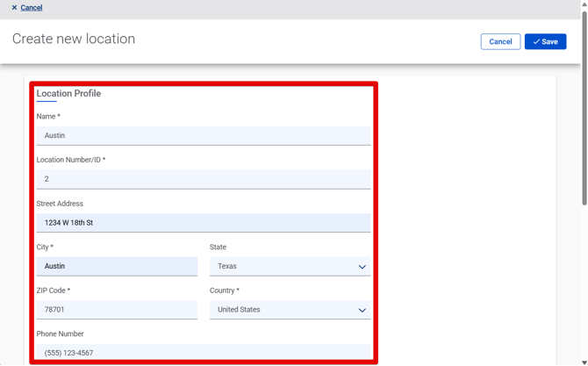Click the Phone Number field
The image size is (588, 366).
tap(204, 353)
